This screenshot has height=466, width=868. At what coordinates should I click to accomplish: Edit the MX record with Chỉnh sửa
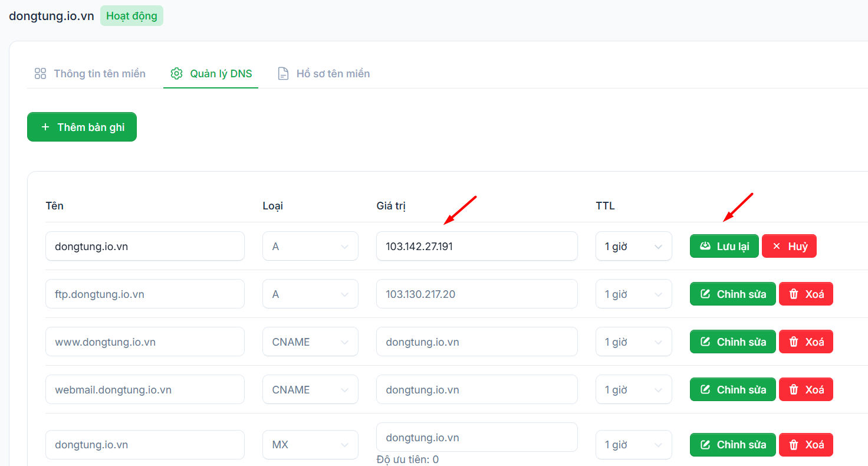click(x=733, y=444)
